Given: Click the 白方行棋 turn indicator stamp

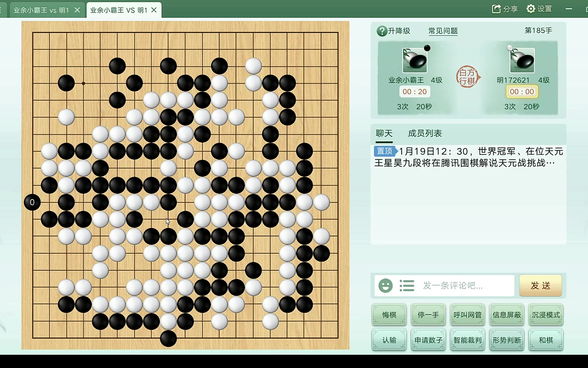Looking at the screenshot, I should pyautogui.click(x=468, y=77).
